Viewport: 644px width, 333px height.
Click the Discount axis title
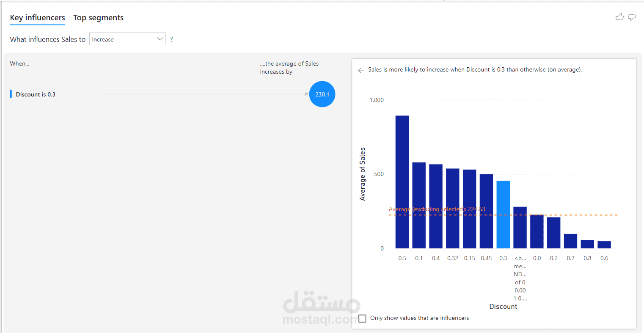click(x=503, y=307)
